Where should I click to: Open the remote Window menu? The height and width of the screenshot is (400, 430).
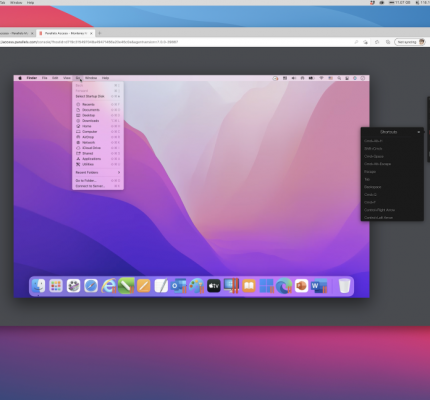coord(91,78)
